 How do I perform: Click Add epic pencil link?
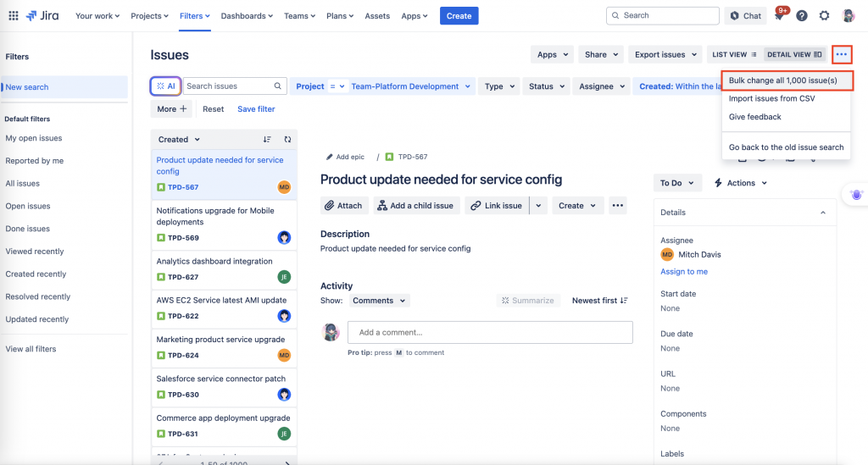345,157
